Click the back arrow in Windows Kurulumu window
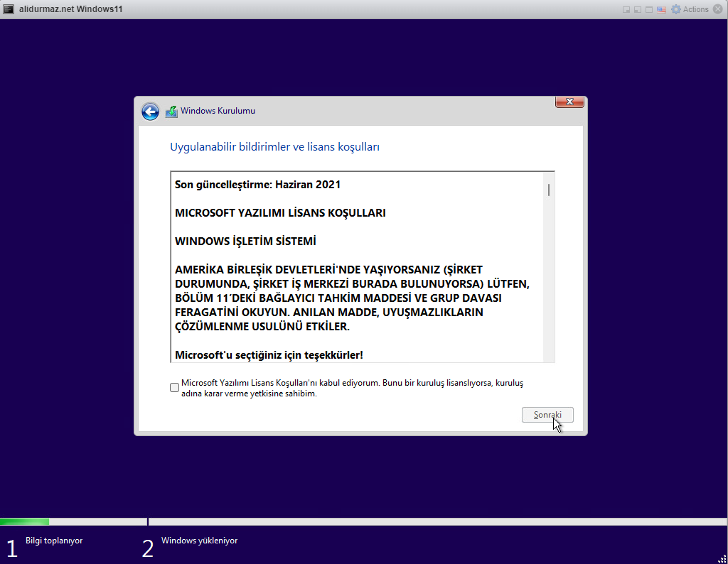 pos(150,112)
